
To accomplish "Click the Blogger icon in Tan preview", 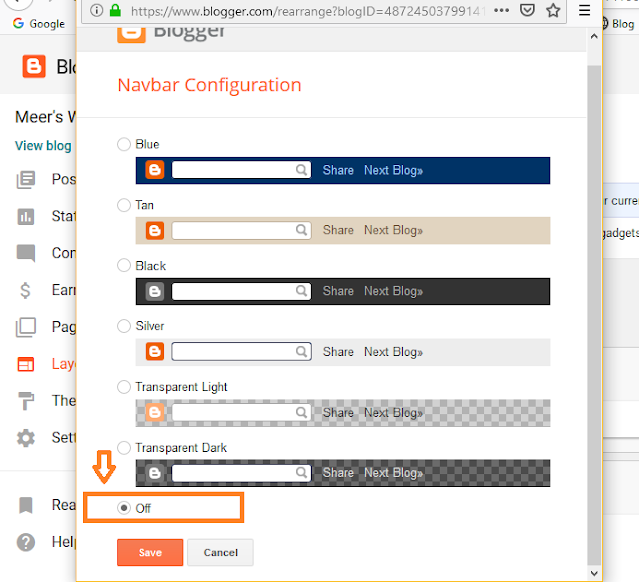I will pos(155,231).
